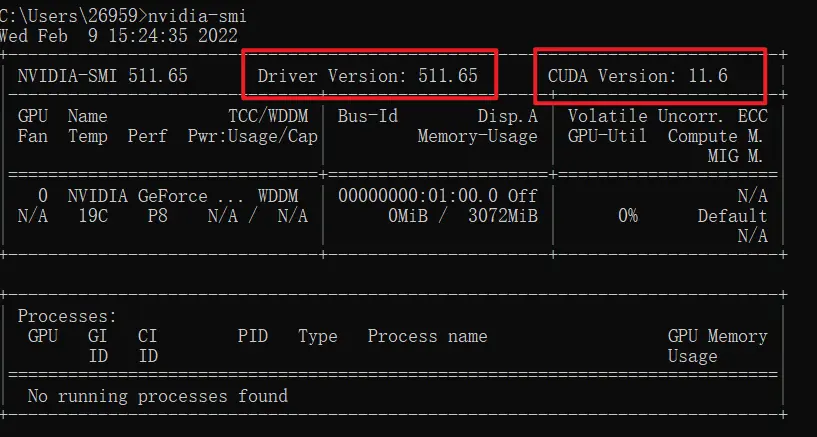817x437 pixels.
Task: Click the Volatile Uncorr. ECC header
Action: [x=667, y=116]
